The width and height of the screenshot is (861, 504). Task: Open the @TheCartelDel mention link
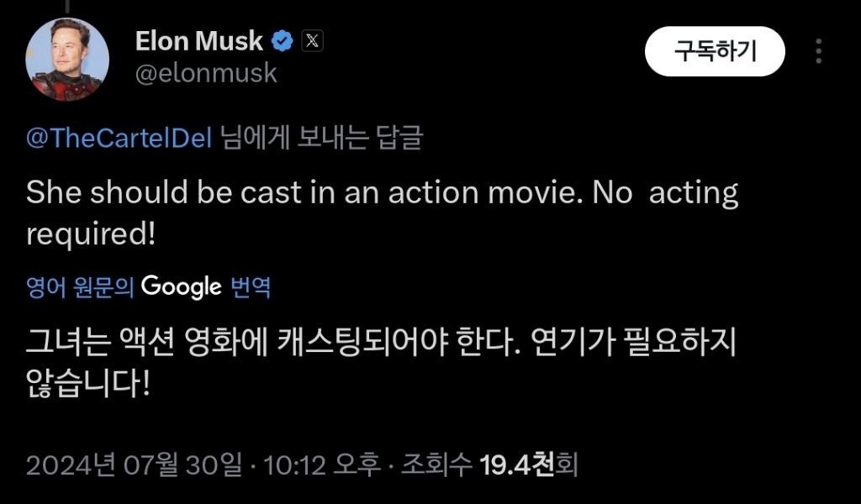[119, 139]
